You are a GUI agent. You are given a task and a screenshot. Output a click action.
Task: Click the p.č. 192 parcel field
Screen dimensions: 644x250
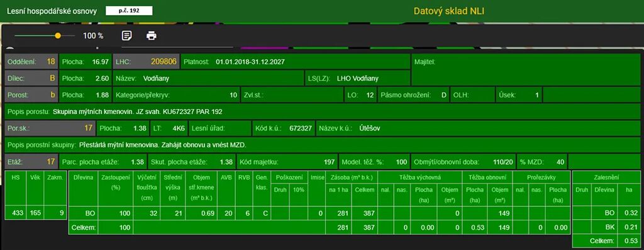pos(129,11)
